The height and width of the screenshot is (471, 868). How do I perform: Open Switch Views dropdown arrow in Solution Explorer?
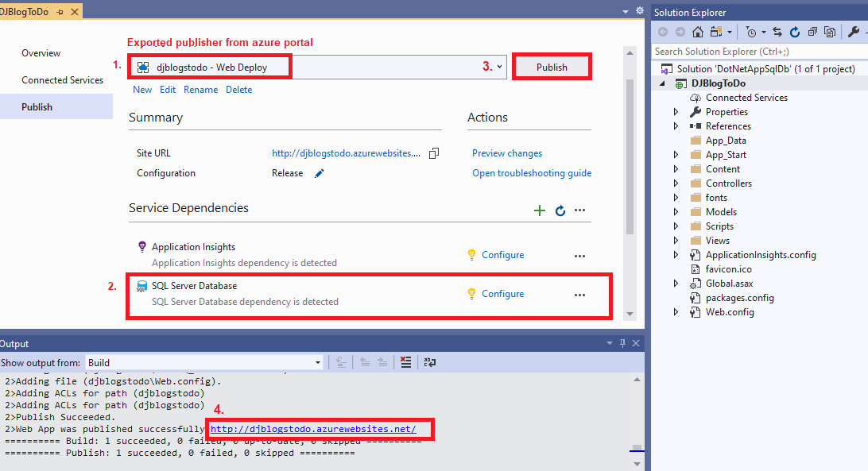click(729, 32)
